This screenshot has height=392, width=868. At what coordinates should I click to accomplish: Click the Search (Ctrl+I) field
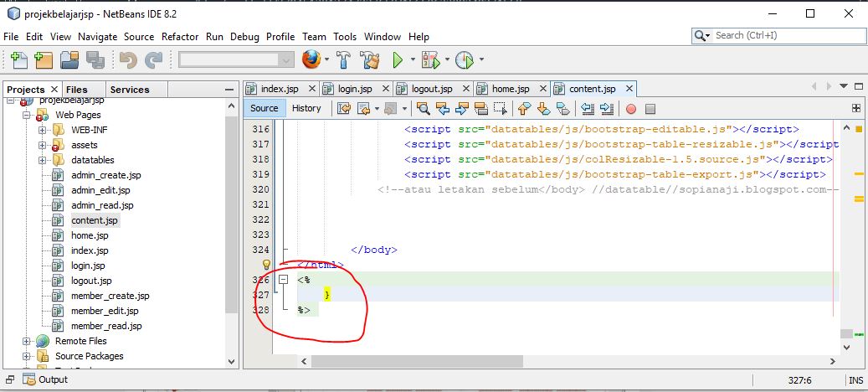[x=778, y=35]
